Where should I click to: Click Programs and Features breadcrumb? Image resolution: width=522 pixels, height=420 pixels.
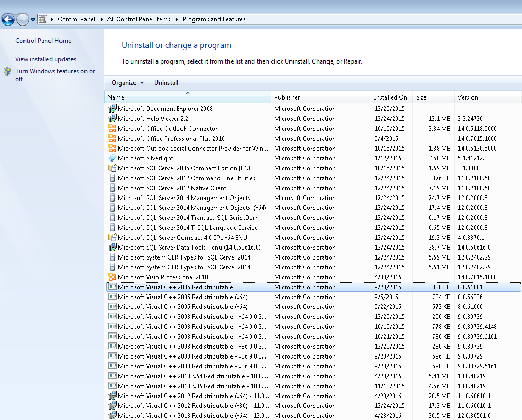(214, 19)
